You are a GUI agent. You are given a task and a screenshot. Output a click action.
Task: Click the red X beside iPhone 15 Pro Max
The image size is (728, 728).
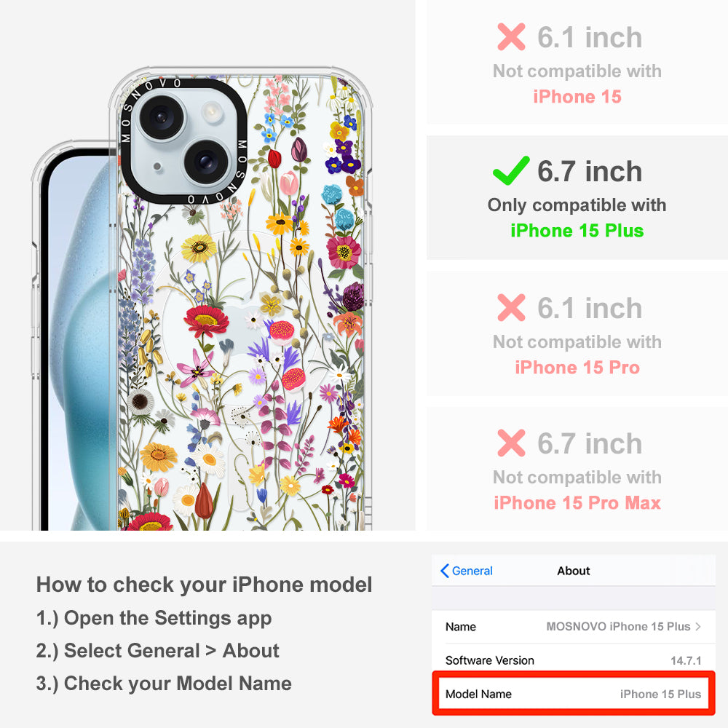point(511,443)
